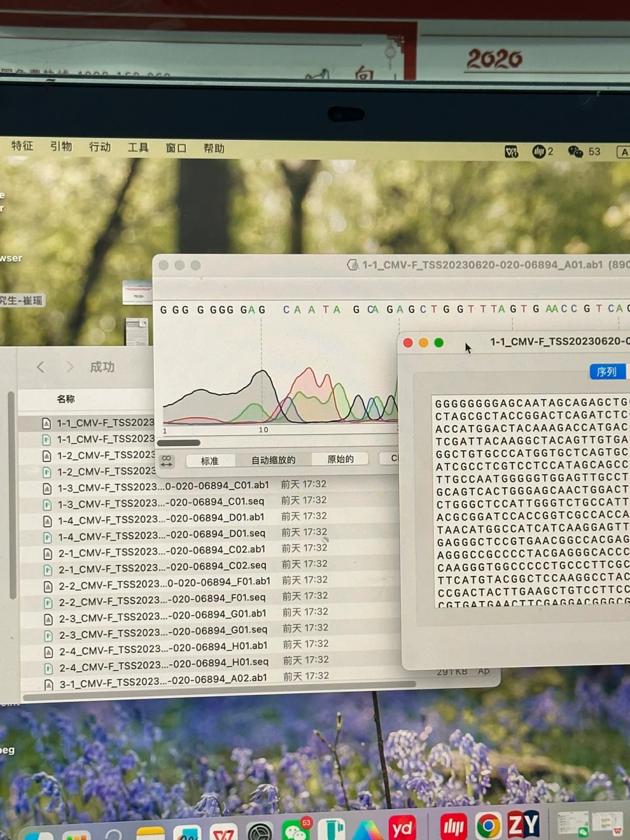The width and height of the screenshot is (630, 840).
Task: Click the WeChat status icon showing 53
Action: 584,152
